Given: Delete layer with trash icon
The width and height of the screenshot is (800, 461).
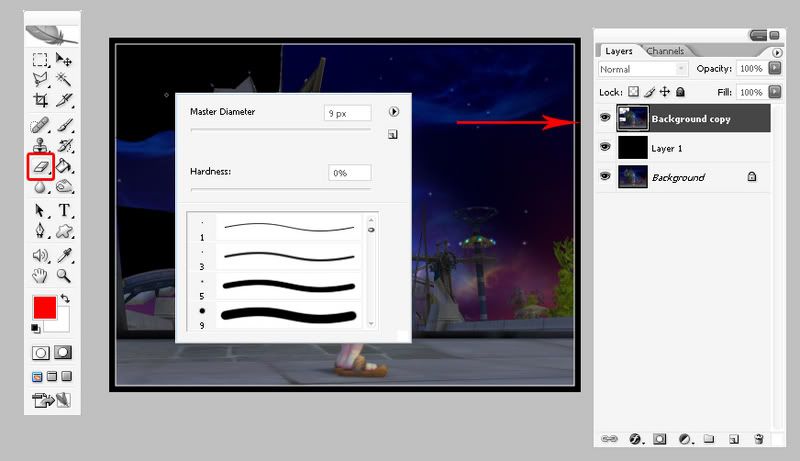Looking at the screenshot, I should tap(759, 439).
